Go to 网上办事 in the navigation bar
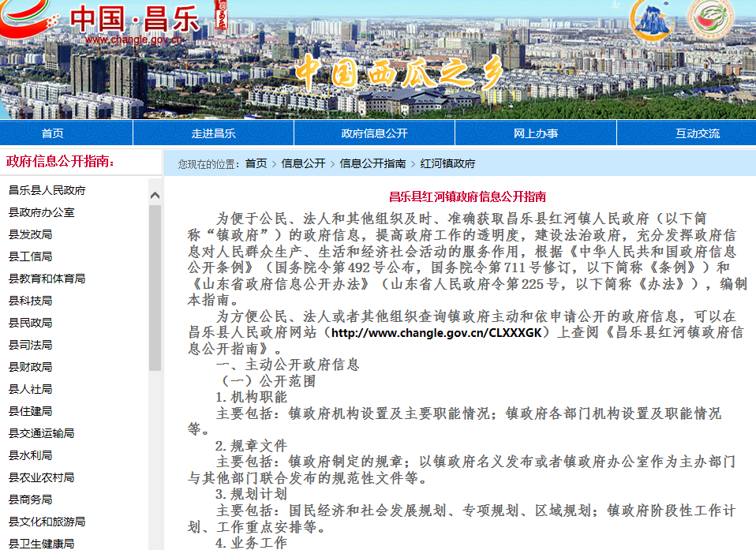 pyautogui.click(x=536, y=133)
